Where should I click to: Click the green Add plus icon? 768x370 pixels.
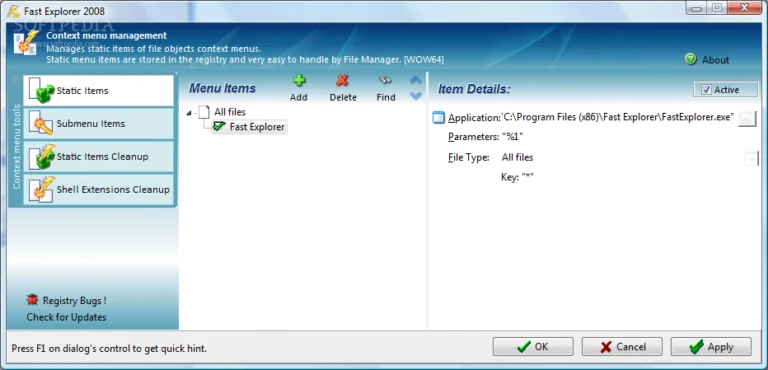click(x=299, y=80)
